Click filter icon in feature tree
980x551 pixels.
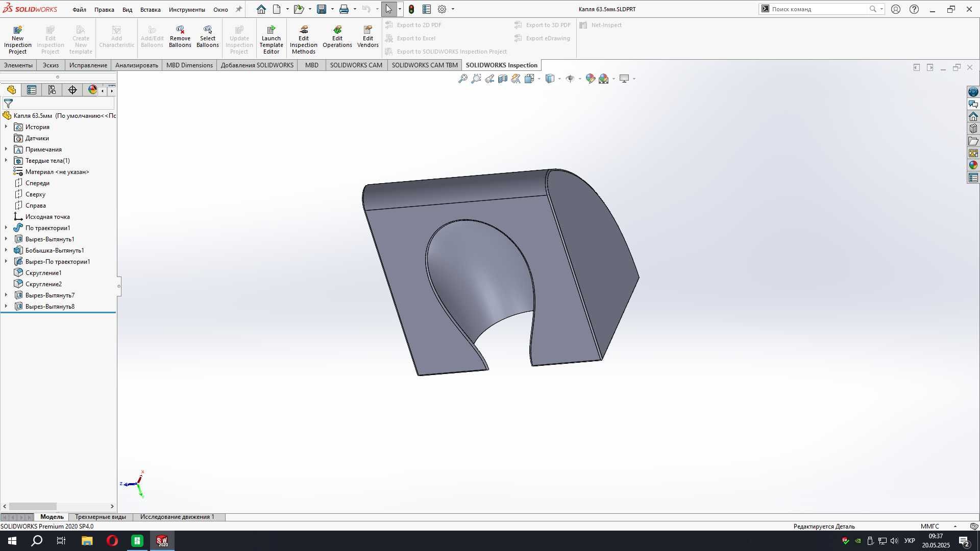[8, 104]
